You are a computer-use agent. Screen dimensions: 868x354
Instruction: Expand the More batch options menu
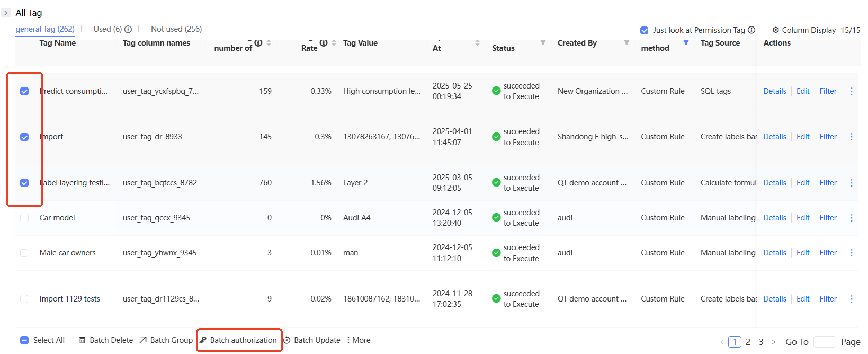click(359, 340)
